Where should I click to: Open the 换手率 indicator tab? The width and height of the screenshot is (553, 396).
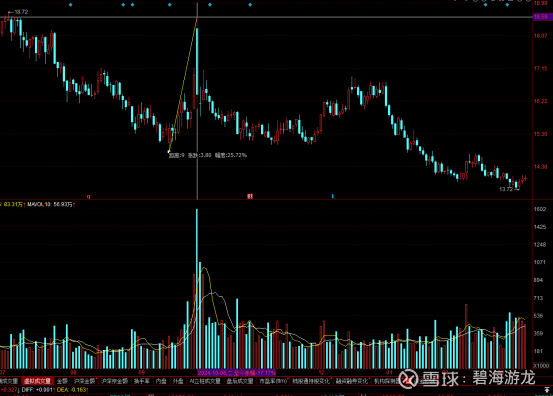(x=142, y=381)
